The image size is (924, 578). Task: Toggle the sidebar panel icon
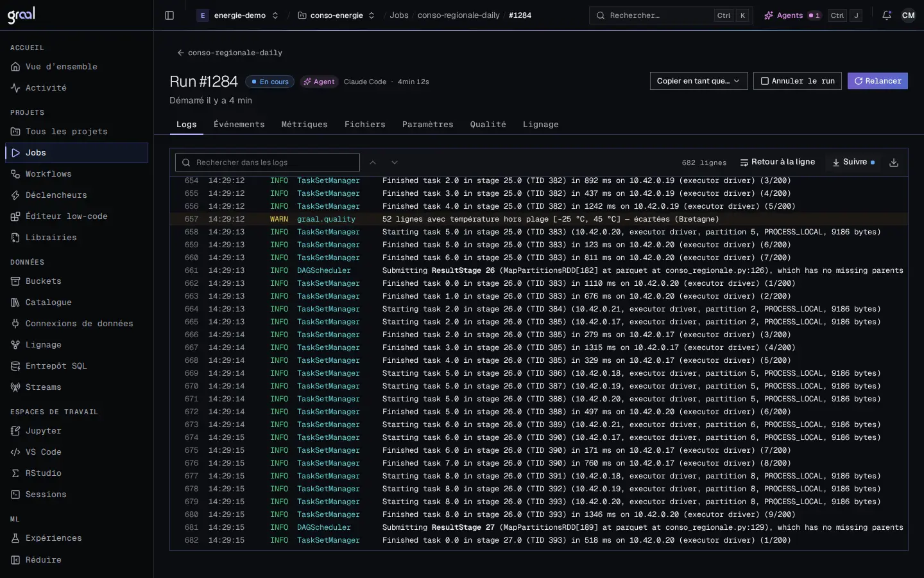pos(169,15)
